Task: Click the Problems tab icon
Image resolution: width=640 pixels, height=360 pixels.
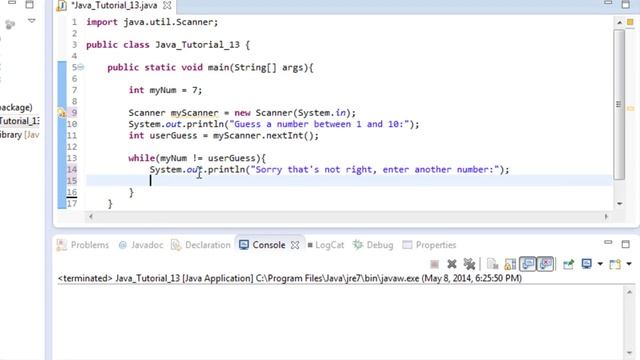Action: pos(62,245)
